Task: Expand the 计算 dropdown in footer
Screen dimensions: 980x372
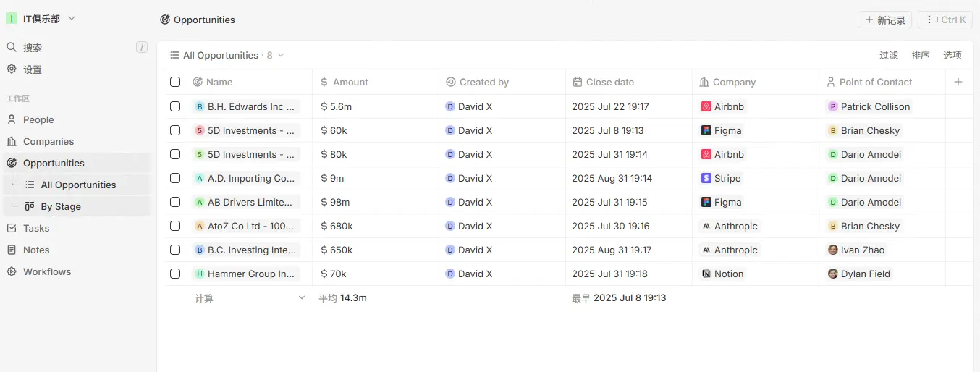Action: (302, 297)
